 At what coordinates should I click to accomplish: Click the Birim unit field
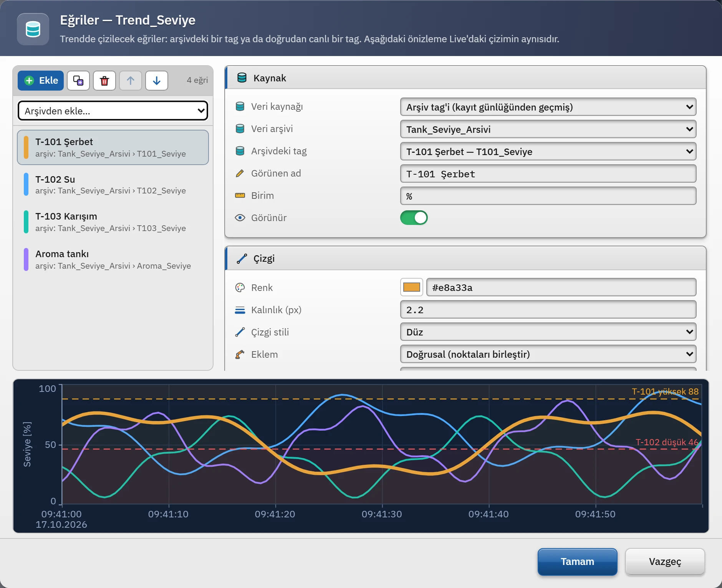click(548, 196)
